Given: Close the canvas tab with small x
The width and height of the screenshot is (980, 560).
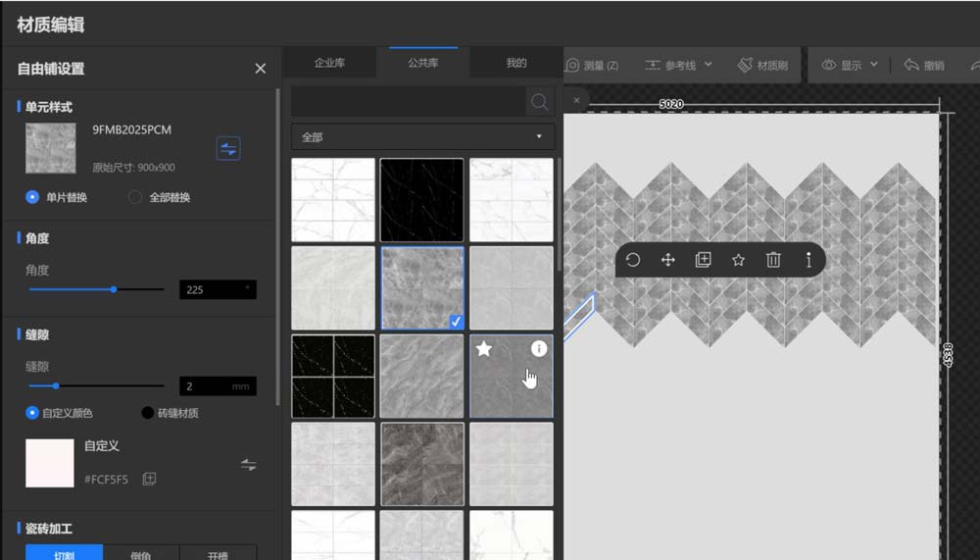Looking at the screenshot, I should (x=576, y=100).
